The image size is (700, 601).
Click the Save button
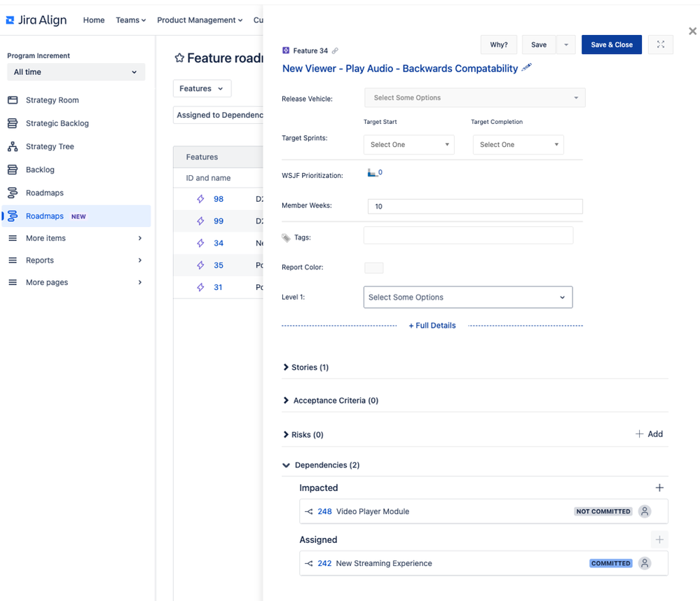[539, 45]
